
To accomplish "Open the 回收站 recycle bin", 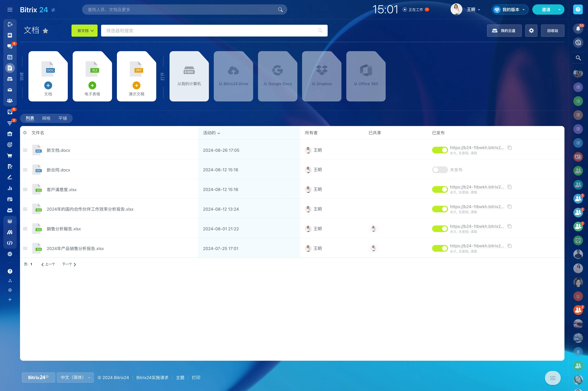I will [553, 31].
